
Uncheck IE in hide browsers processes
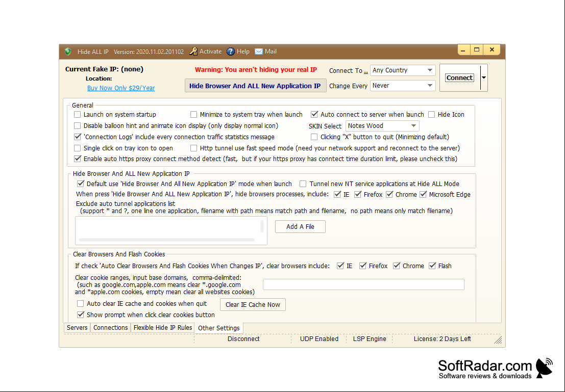337,194
